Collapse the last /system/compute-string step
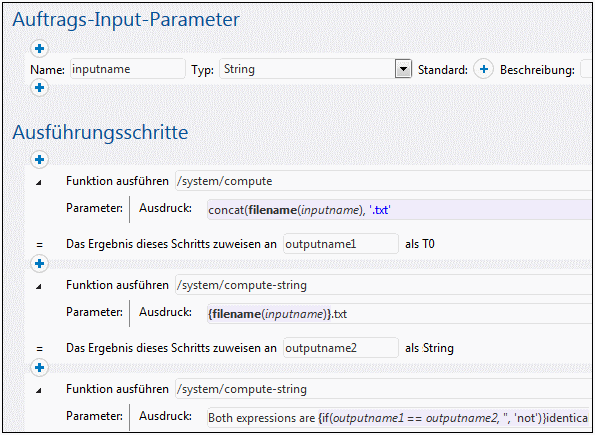Viewport: 595px width, 435px height. (x=39, y=390)
